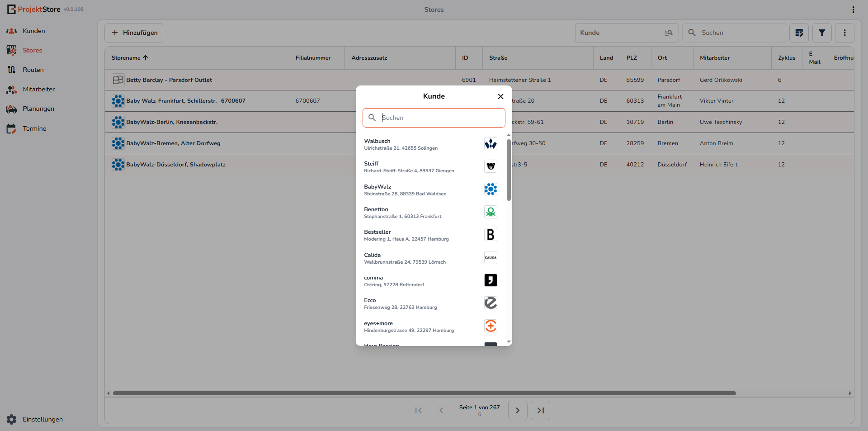Screen dimensions: 868x431
Task: Select Bestseller customer in the list
Action: tap(430, 235)
